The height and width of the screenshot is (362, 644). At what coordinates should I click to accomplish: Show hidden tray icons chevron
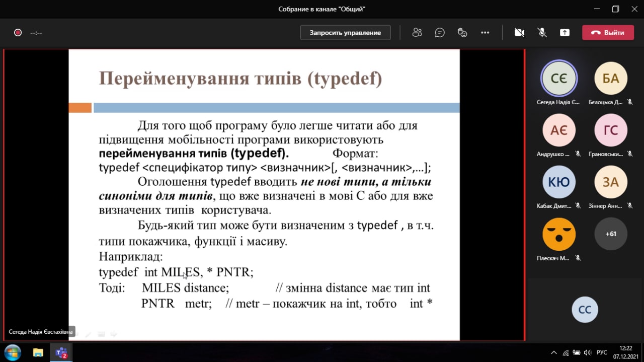pyautogui.click(x=554, y=352)
